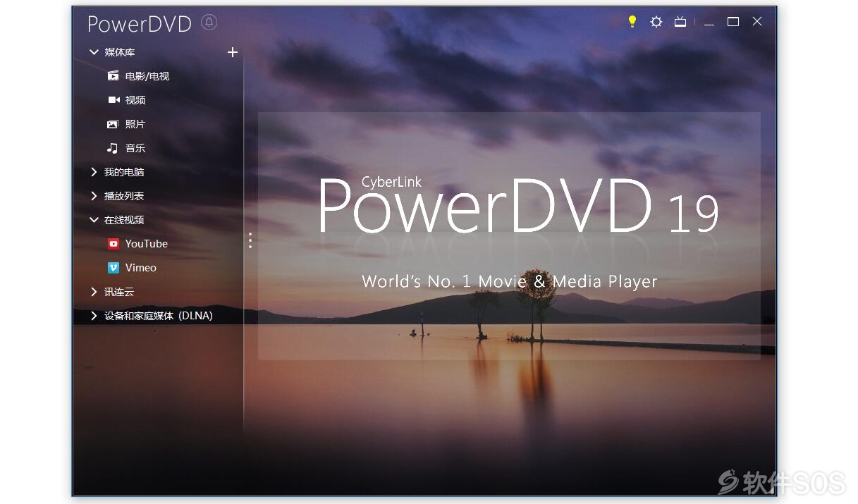Select the 媒体库 heading label

coord(120,52)
